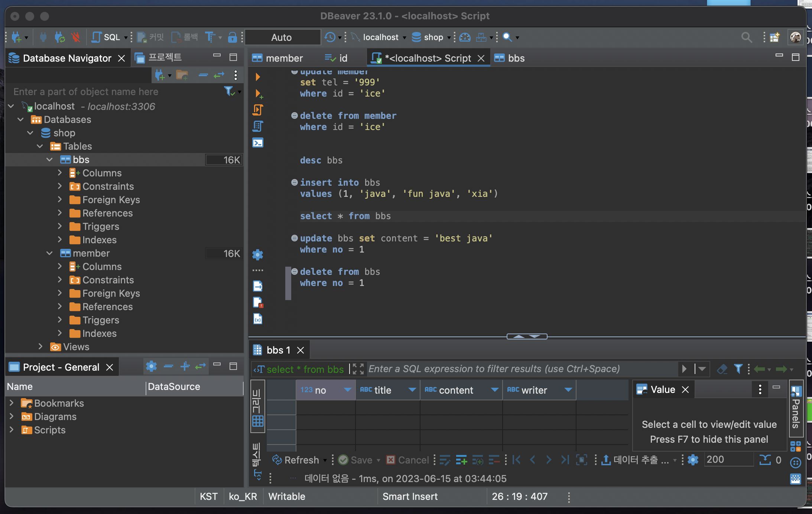Expand the Views tree node

40,347
